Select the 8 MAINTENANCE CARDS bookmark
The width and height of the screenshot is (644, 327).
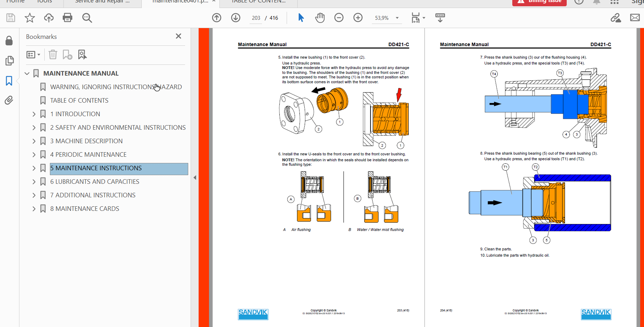85,209
